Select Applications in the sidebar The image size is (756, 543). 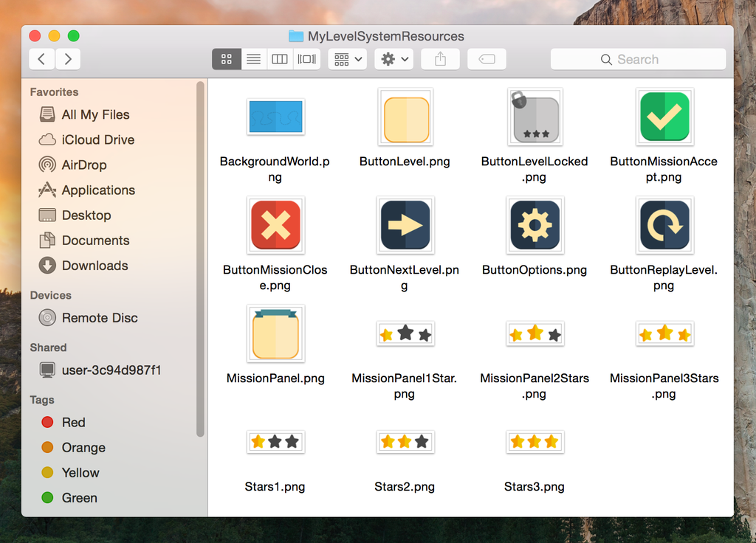coord(97,190)
